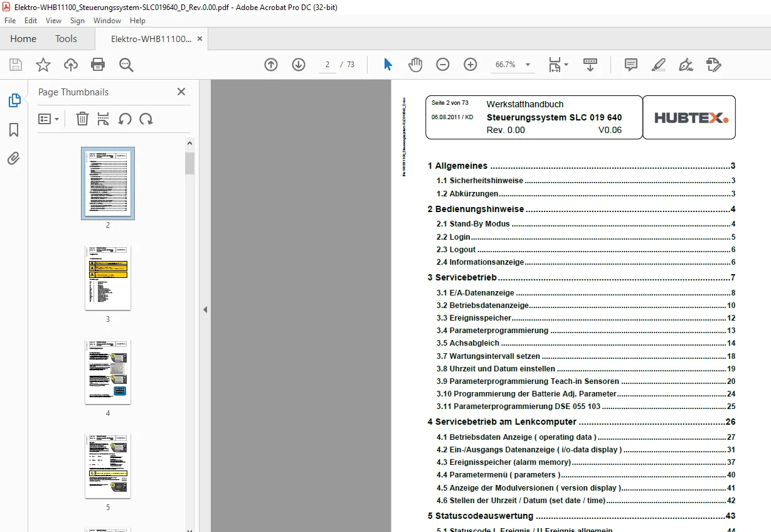The width and height of the screenshot is (771, 532).
Task: Close the Page Thumbnails panel
Action: coord(181,92)
